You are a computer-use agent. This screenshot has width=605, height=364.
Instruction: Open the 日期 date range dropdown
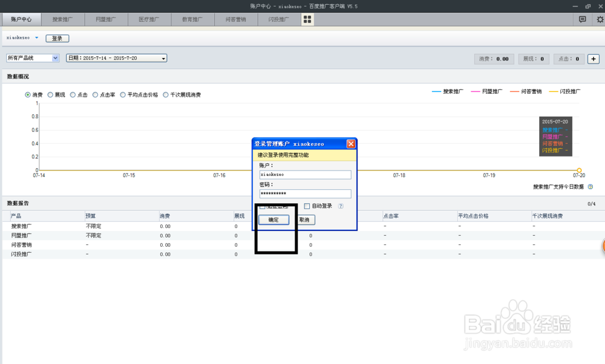point(117,58)
